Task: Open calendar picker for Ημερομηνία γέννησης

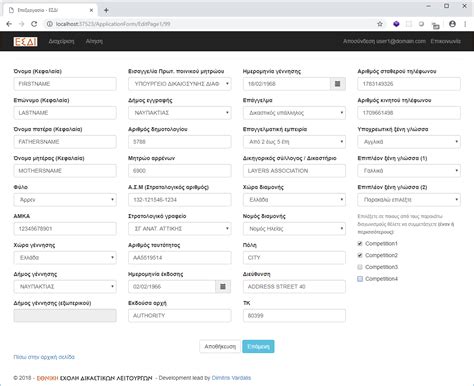Action: (x=338, y=84)
